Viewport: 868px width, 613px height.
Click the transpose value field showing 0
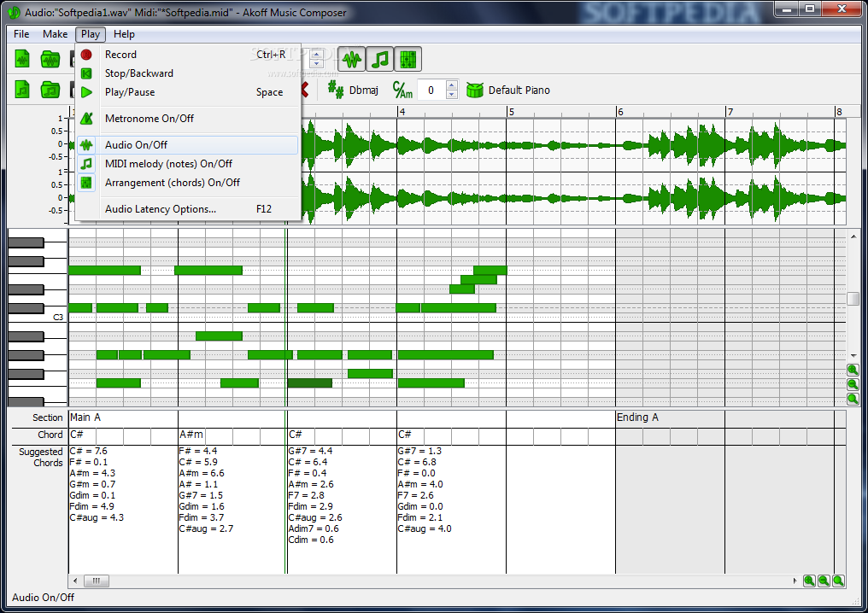(431, 90)
